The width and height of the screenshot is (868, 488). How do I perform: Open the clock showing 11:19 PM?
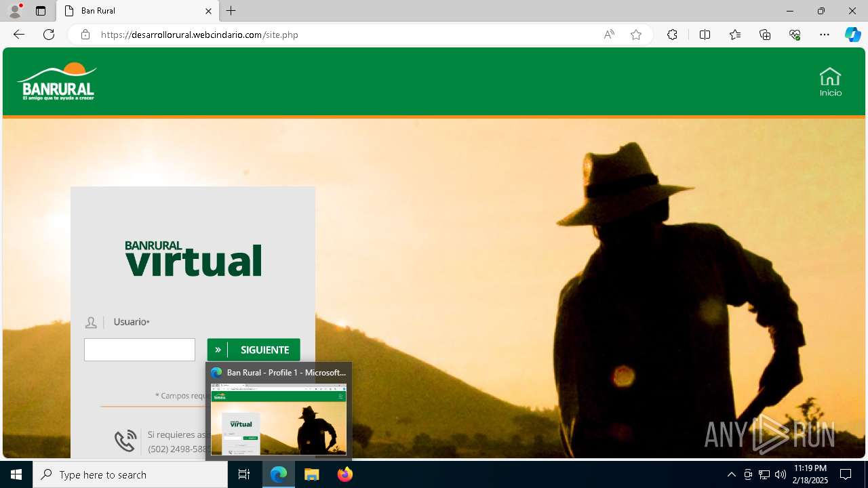pyautogui.click(x=810, y=474)
